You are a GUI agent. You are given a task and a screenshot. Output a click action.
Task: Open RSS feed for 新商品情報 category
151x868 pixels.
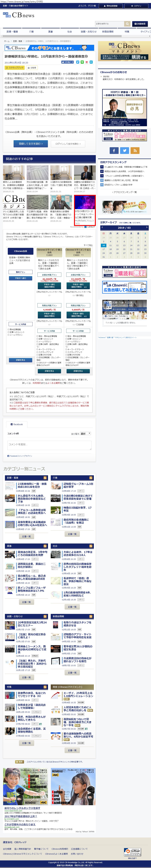91,616
